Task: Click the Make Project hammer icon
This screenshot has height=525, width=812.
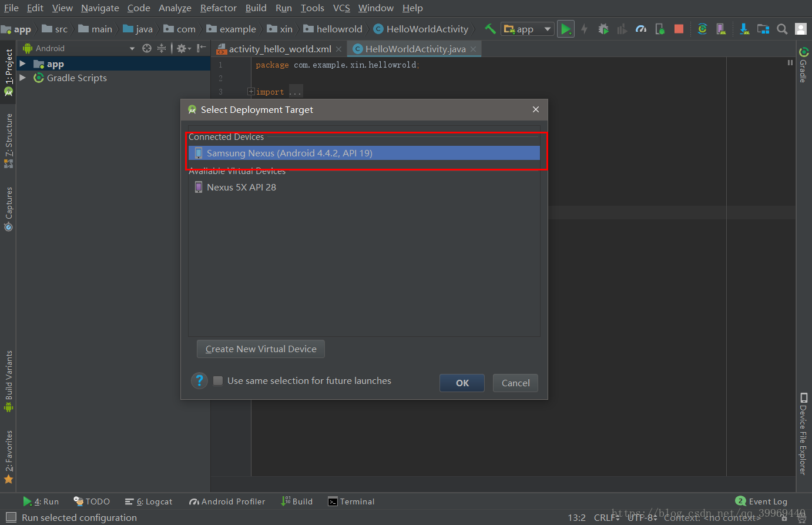Action: click(x=490, y=29)
